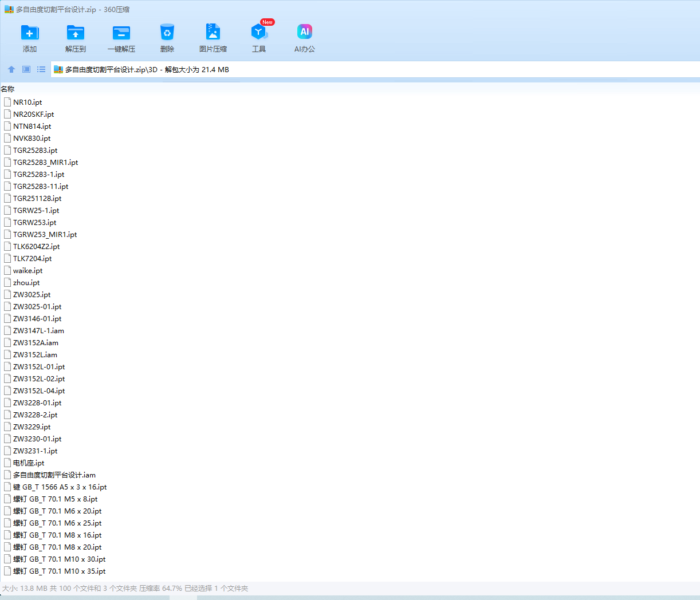Select file icon of TGR251128.ipt

tap(7, 198)
